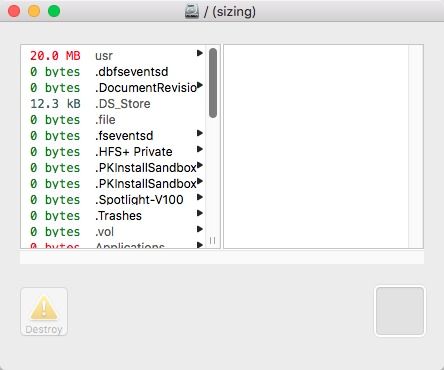
Task: Expand the .fseventsd folder arrow
Action: tap(200, 133)
